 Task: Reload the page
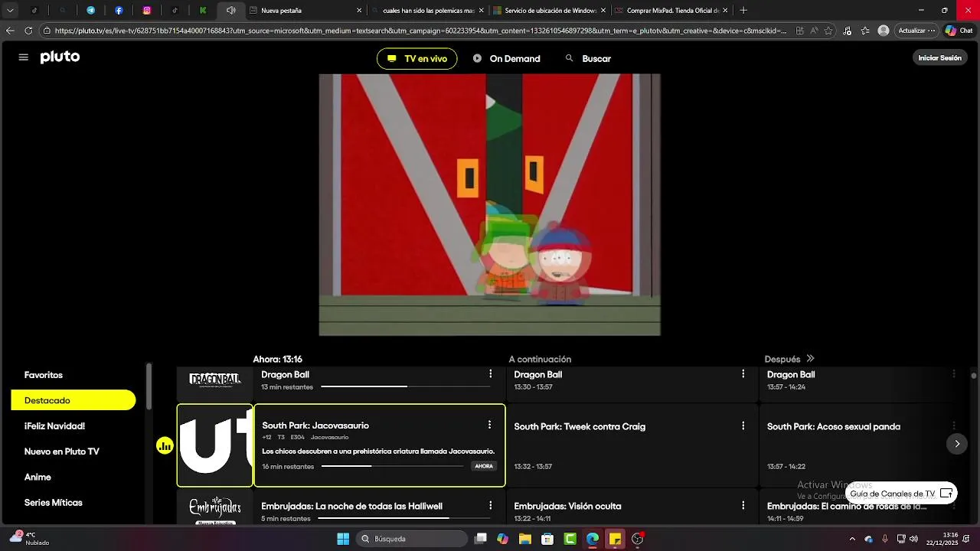click(x=28, y=31)
